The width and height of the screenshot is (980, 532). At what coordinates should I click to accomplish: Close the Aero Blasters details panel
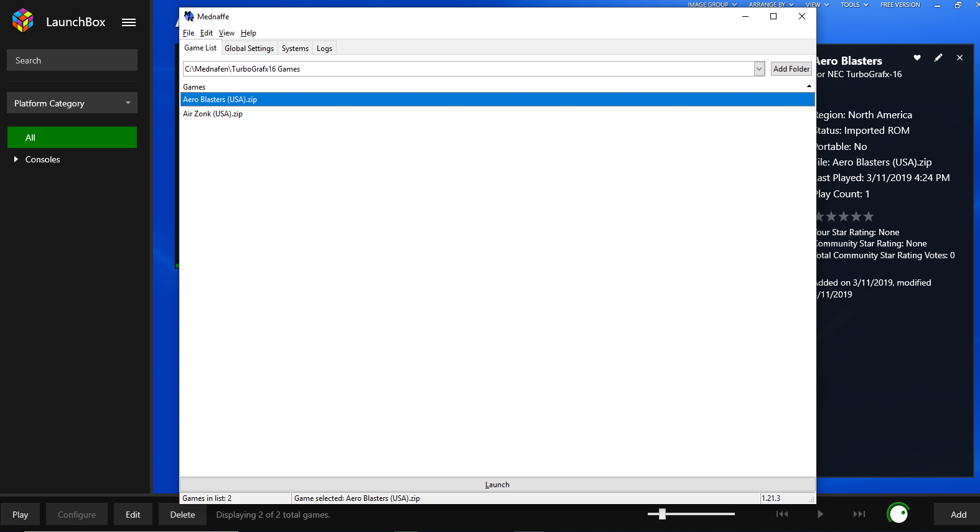[959, 57]
